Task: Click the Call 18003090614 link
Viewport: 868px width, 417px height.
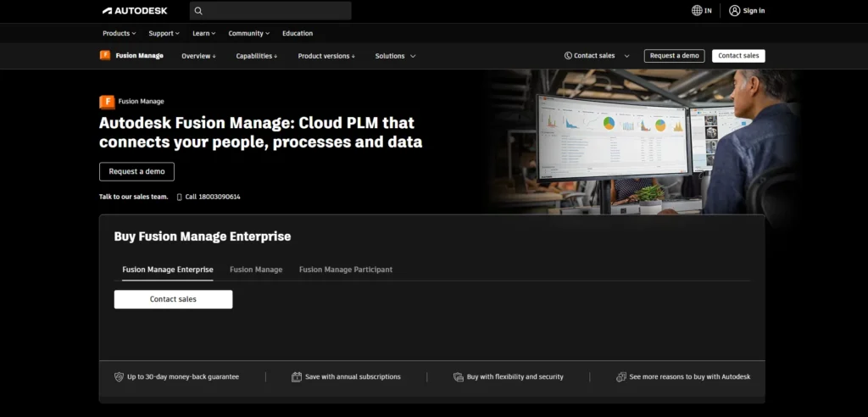Action: pos(213,197)
